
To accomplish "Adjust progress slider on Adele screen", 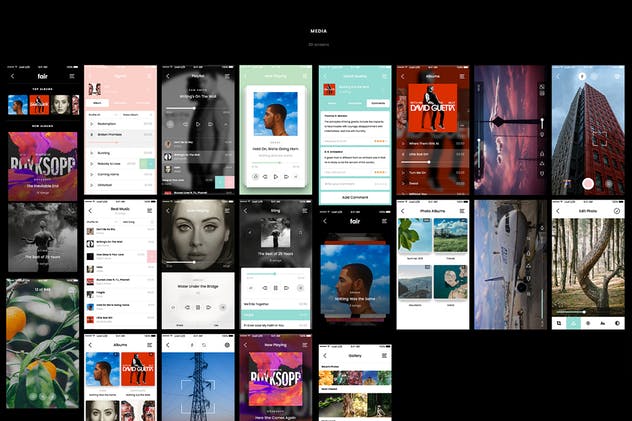I will pyautogui.click(x=194, y=262).
